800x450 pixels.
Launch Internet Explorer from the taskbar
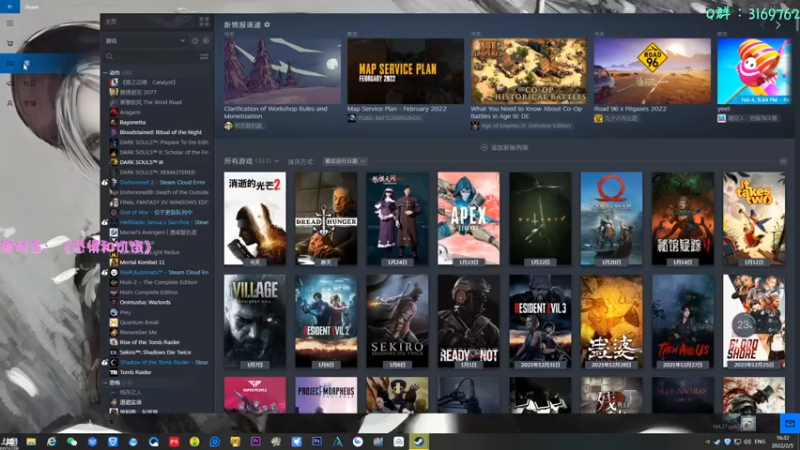click(52, 441)
